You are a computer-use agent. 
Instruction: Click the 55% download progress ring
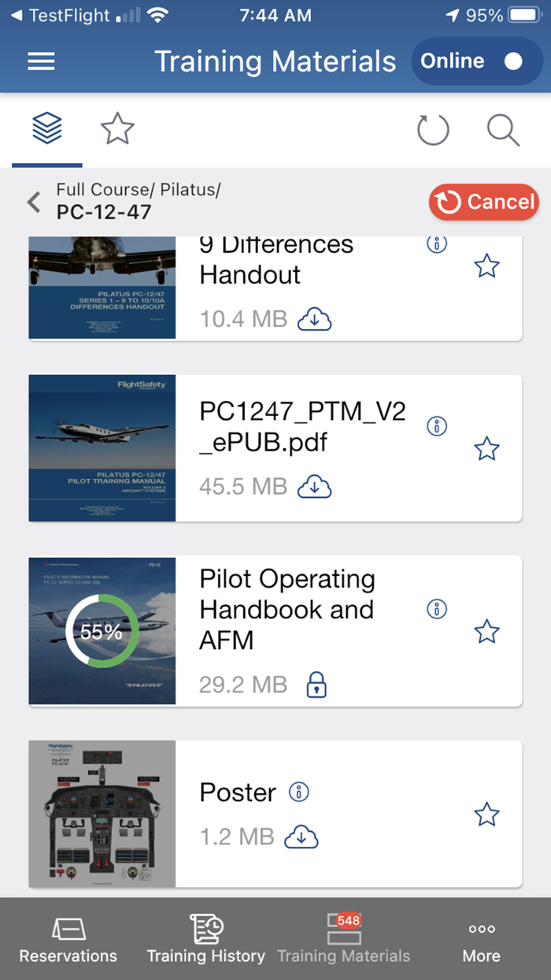102,631
